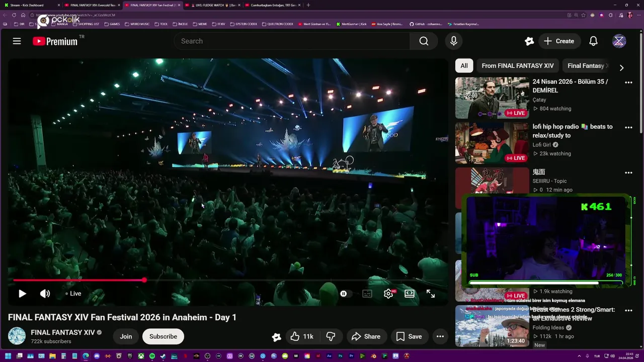This screenshot has height=362, width=644.
Task: Save the video to playlist
Action: [x=409, y=336]
